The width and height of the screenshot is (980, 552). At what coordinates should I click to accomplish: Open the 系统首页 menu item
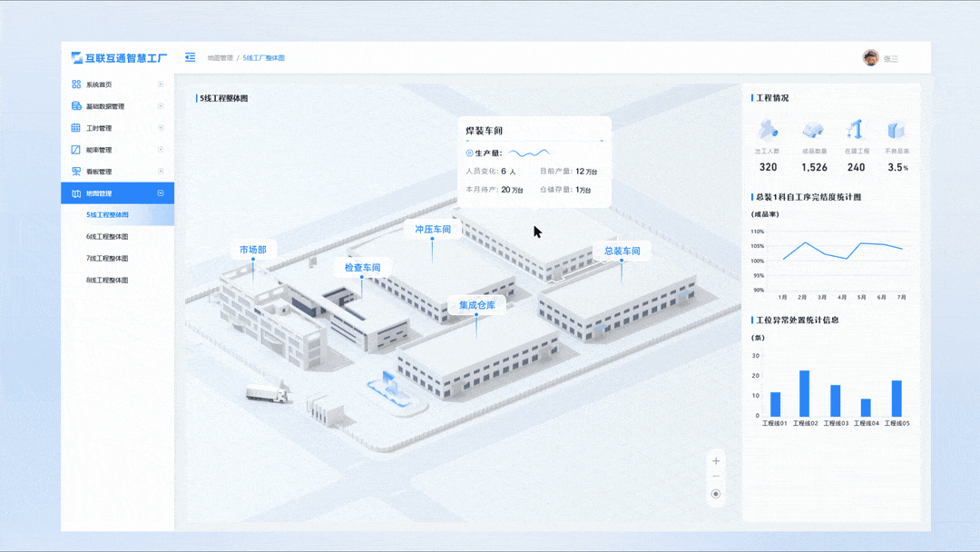point(117,84)
